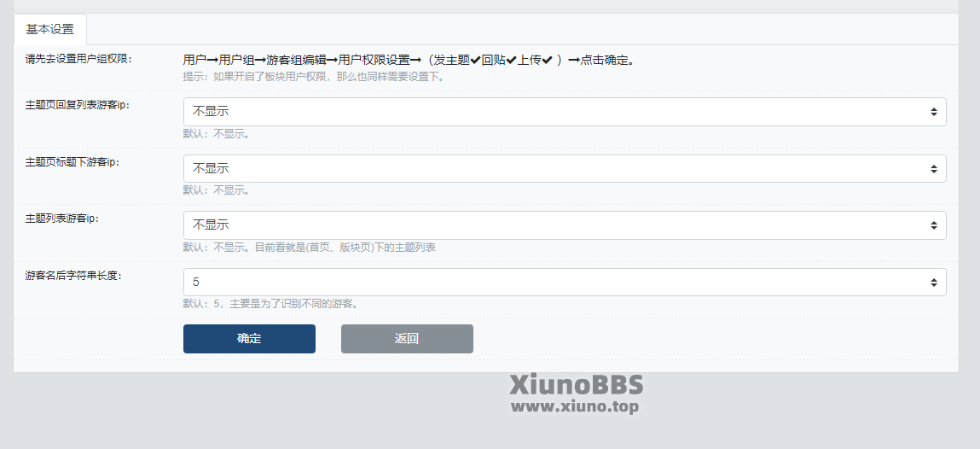Click the label 游客名后字符串长度:
The image size is (980, 449).
pos(73,275)
